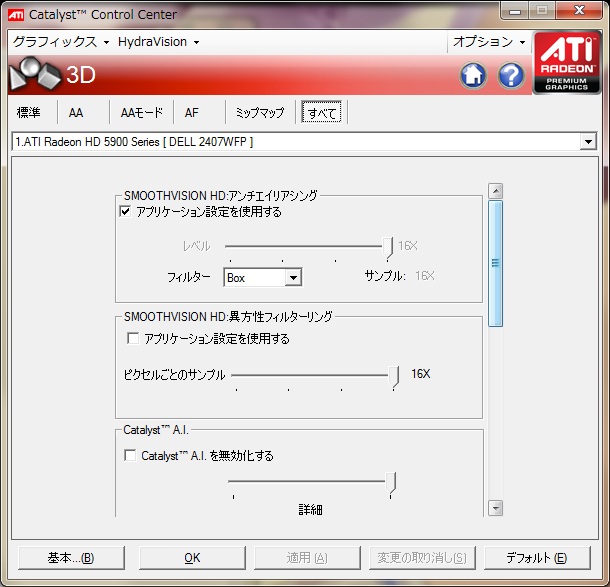
Task: Select the すべて tab
Action: point(322,112)
